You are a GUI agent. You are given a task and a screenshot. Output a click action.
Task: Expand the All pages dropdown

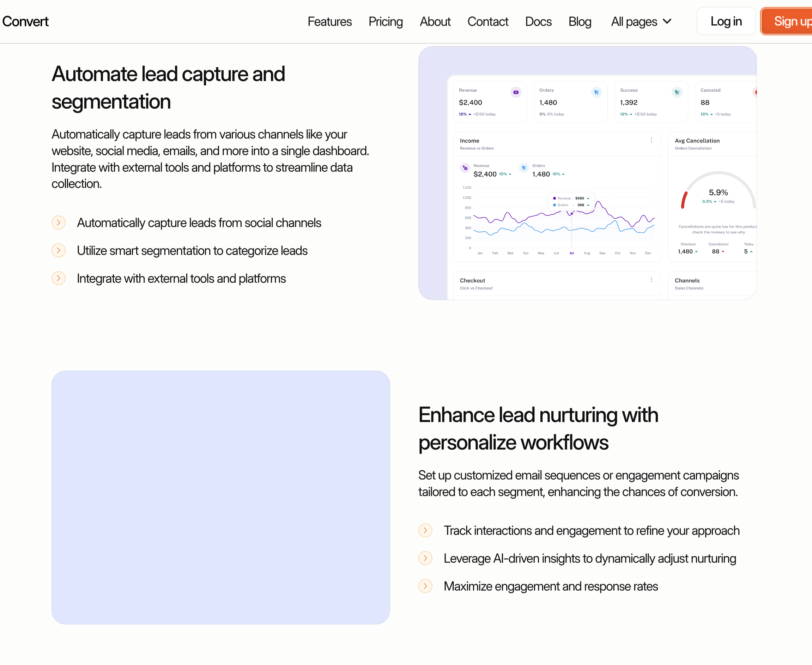tap(641, 22)
